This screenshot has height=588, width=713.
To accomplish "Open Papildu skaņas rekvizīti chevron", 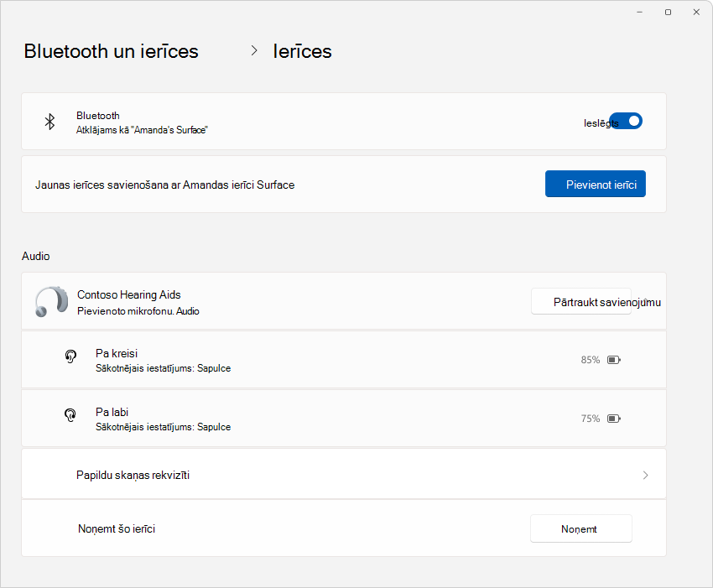I will pyautogui.click(x=645, y=476).
